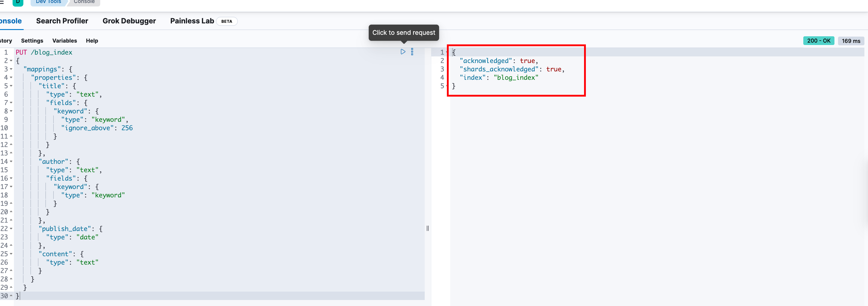Open the Variables menu item
The height and width of the screenshot is (306, 868).
pos(64,40)
